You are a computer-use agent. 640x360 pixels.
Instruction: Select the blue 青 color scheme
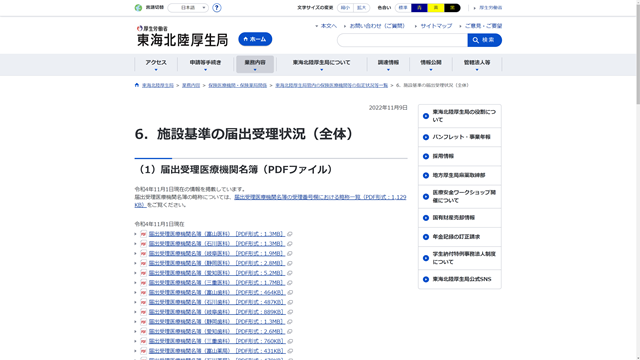[419, 8]
